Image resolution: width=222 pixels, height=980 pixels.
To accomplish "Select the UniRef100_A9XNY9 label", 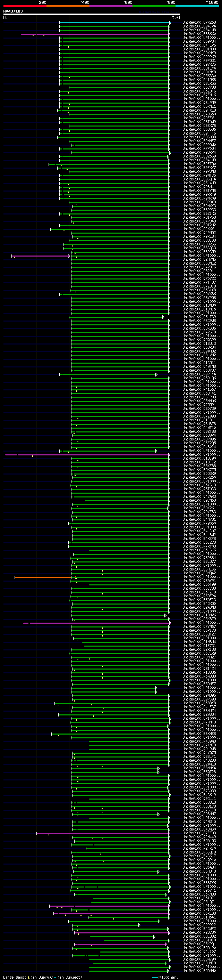I will (x=199, y=53).
